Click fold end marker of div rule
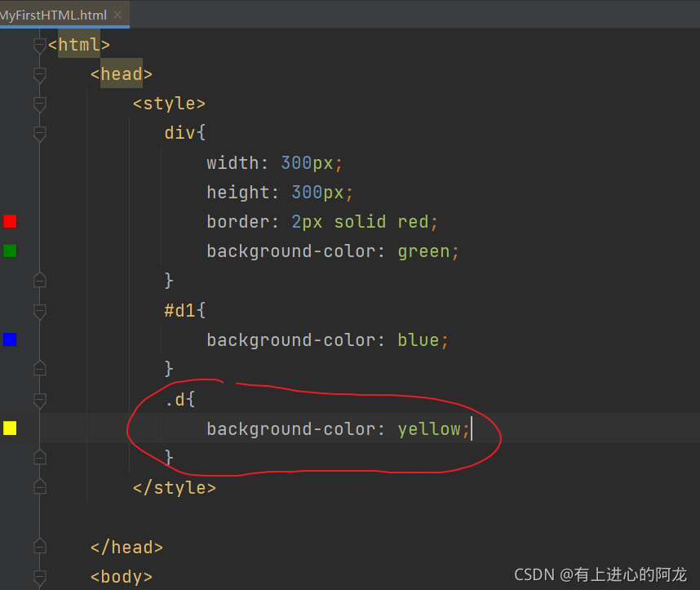This screenshot has width=700, height=590. (40, 281)
